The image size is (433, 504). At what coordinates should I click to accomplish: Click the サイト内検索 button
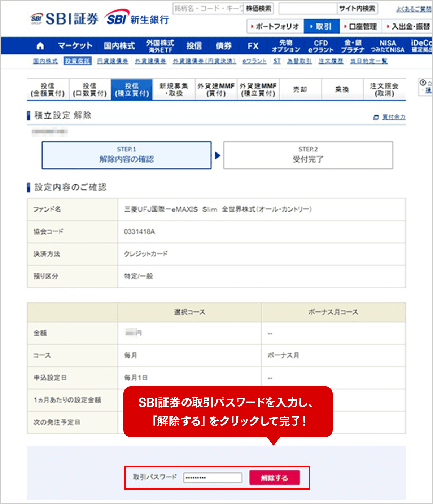tap(357, 8)
